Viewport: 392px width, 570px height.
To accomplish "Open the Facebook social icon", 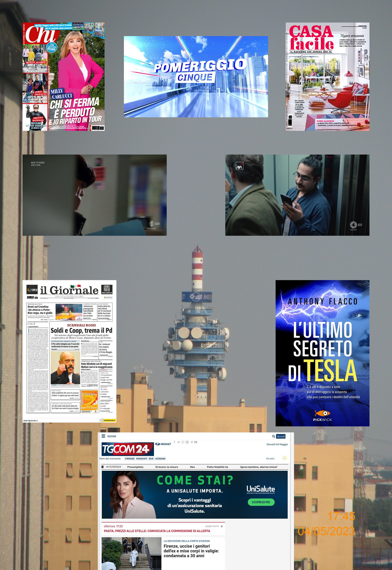I will pyautogui.click(x=174, y=442).
